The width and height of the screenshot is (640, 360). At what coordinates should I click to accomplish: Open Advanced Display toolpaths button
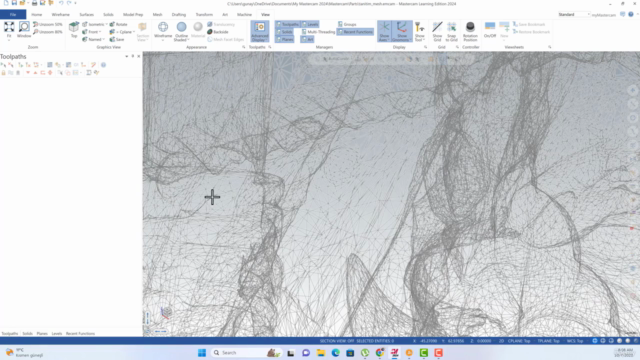260,31
